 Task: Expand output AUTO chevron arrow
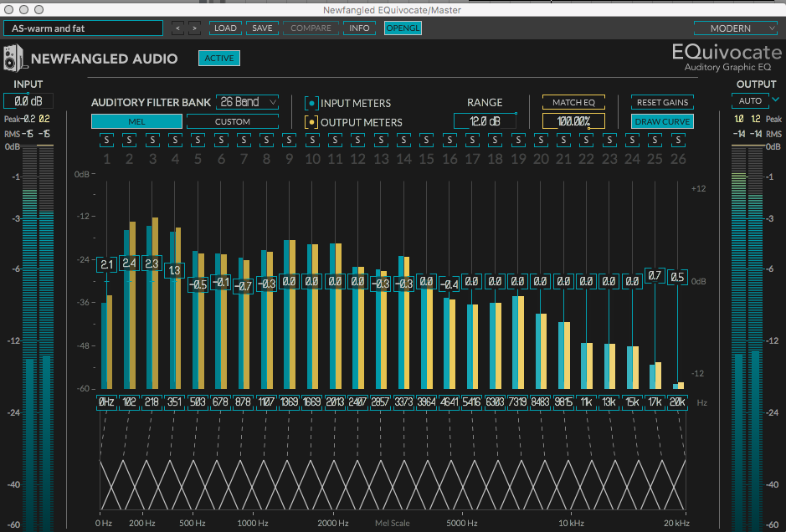pos(775,100)
